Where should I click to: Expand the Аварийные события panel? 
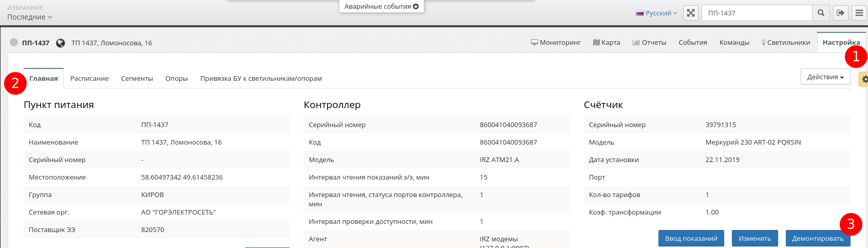(x=381, y=7)
